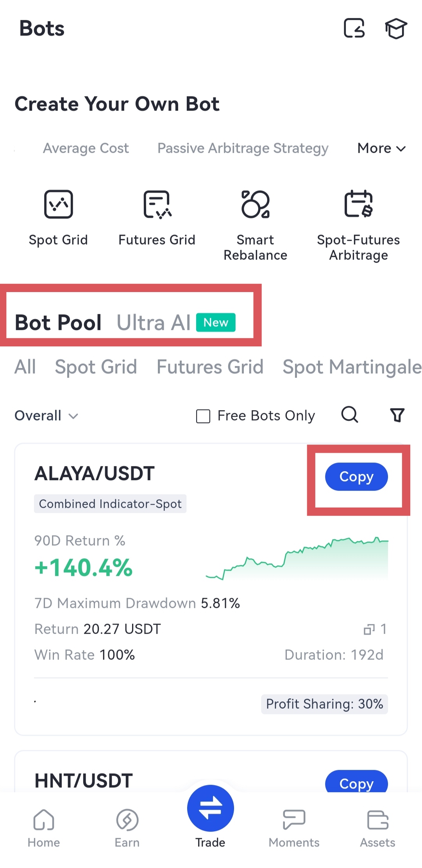Viewport: 422px width, 868px height.
Task: Open the ALAYA/USDT 90D return chart
Action: pyautogui.click(x=297, y=558)
